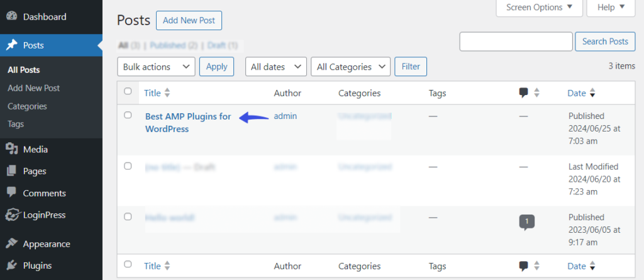Viewport: 644px width, 280px height.
Task: Click the Posts pushpin icon
Action: click(x=12, y=45)
